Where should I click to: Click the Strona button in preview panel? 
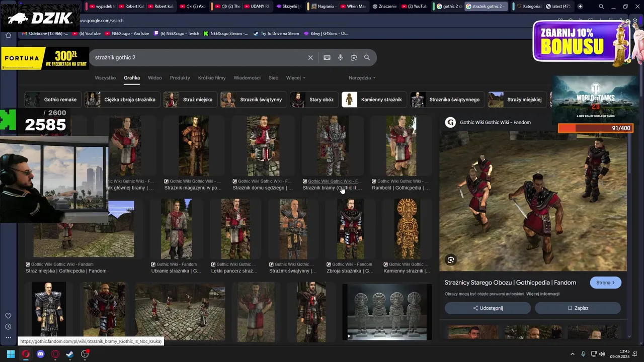click(x=605, y=283)
